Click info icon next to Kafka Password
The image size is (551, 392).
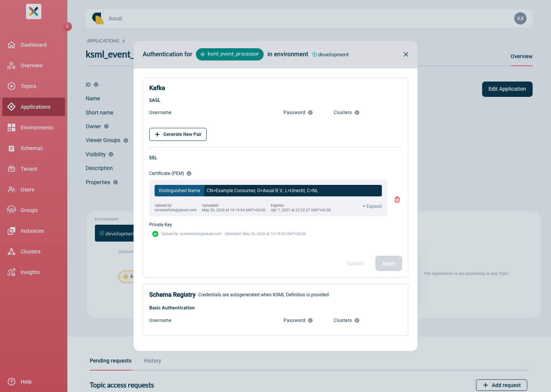point(310,113)
